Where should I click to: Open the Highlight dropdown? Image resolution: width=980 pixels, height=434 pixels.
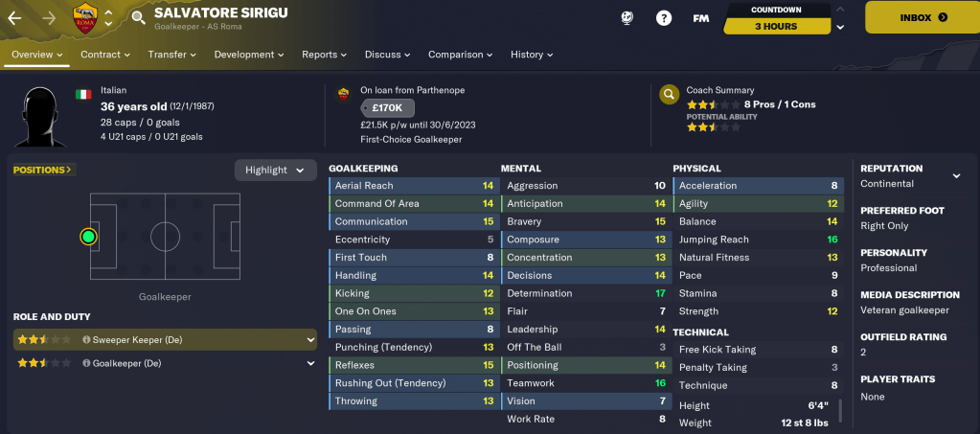[x=275, y=170]
